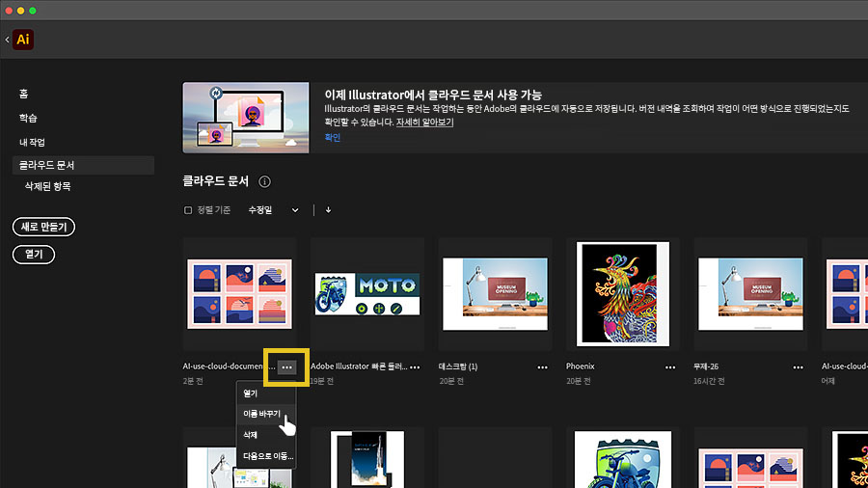The image size is (868, 488).
Task: Open the MOTO motorcycle thumbnail
Action: click(x=367, y=294)
